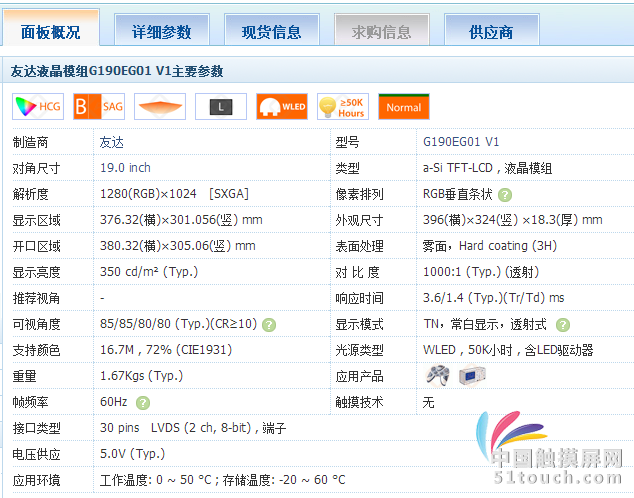Open the 现货信息 tab
The width and height of the screenshot is (634, 498).
tap(272, 30)
